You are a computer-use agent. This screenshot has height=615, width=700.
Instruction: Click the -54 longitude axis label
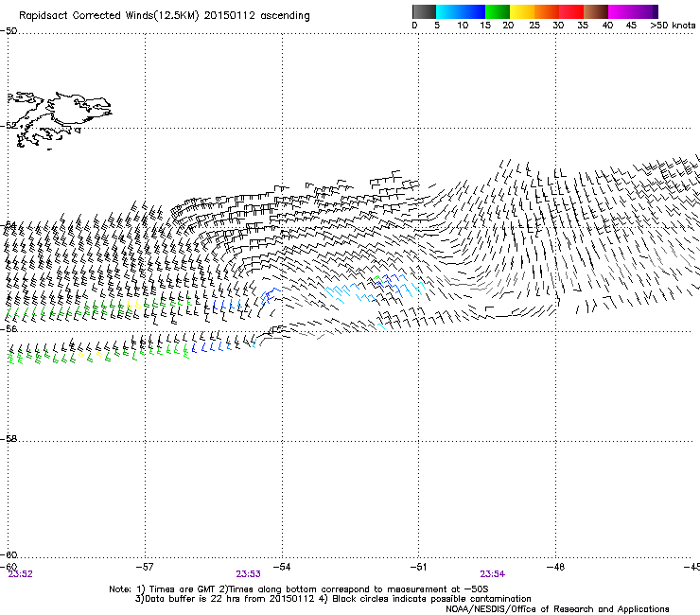(282, 567)
